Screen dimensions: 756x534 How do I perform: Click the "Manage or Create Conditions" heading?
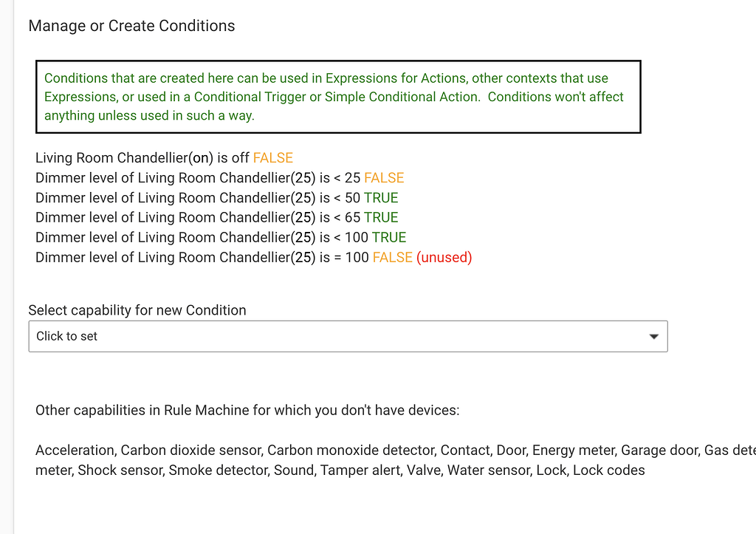[x=131, y=26]
